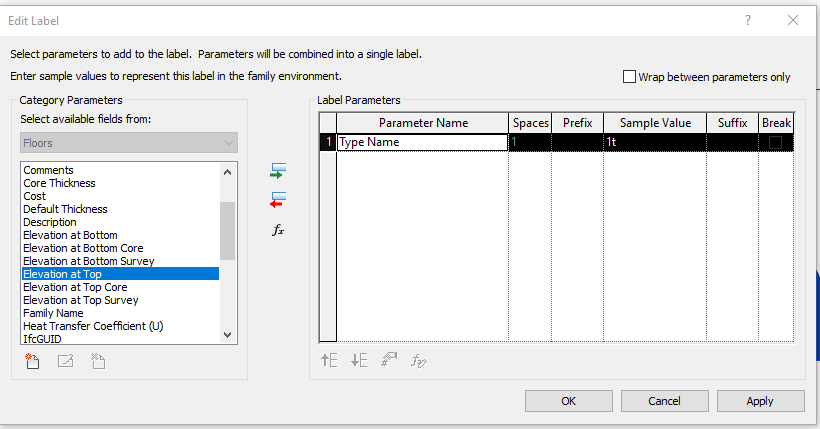Click OK to confirm the label
Viewport: 820px width, 429px height.
click(x=568, y=401)
